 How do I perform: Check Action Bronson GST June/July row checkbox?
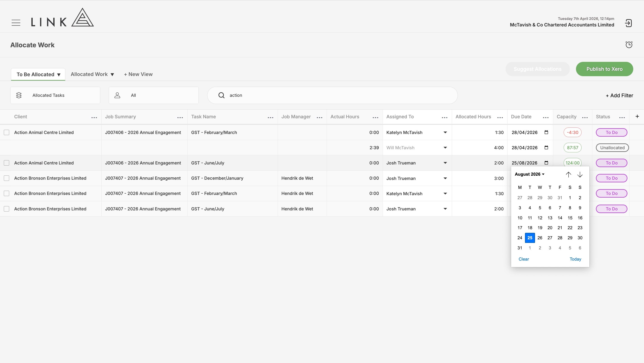[6, 209]
